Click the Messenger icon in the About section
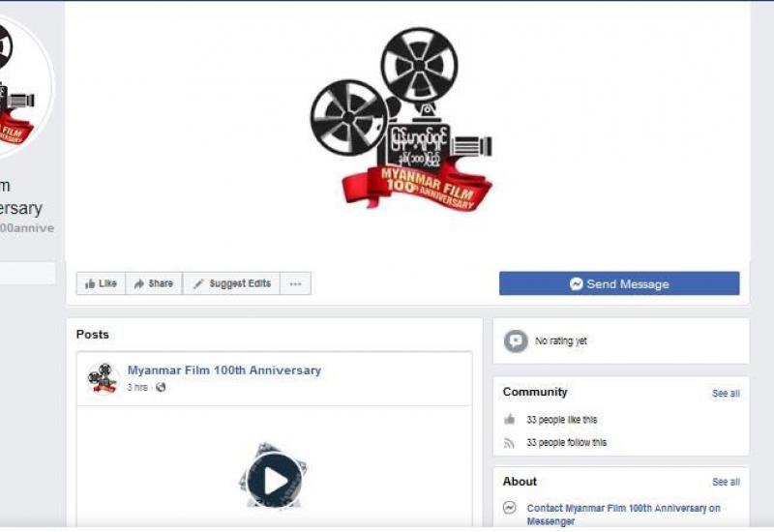This screenshot has width=774, height=532. coord(510,508)
